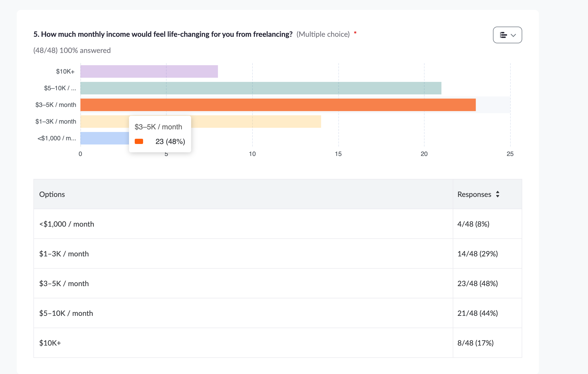The height and width of the screenshot is (374, 588).
Task: Click orange swatch in tooltip
Action: click(139, 141)
